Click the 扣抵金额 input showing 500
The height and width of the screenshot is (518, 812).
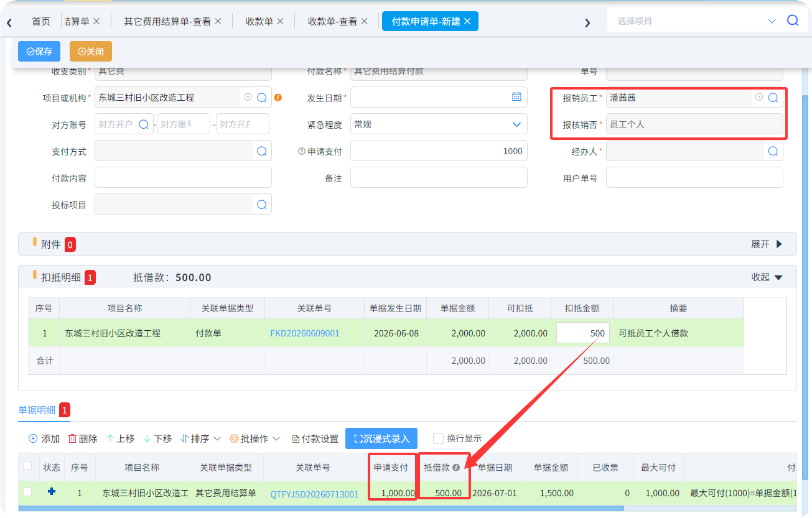tap(583, 333)
